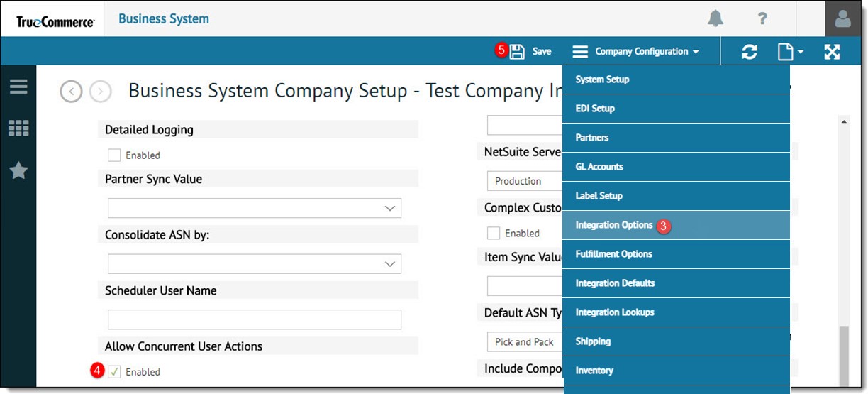Click the refresh arrows icon
The width and height of the screenshot is (868, 394).
pos(750,51)
